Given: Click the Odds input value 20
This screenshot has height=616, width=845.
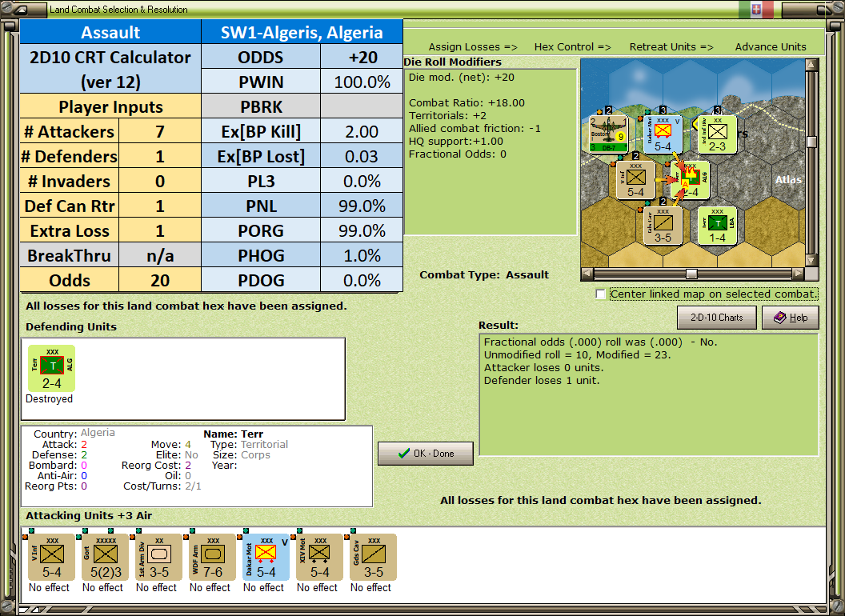Looking at the screenshot, I should 159,280.
